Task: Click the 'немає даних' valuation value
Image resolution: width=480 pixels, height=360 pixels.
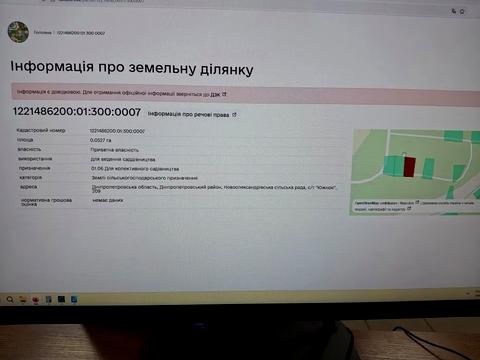Action: 108,200
